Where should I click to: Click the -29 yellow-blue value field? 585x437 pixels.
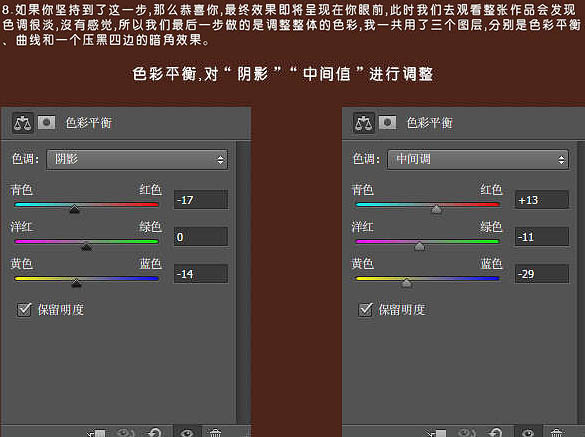point(542,274)
